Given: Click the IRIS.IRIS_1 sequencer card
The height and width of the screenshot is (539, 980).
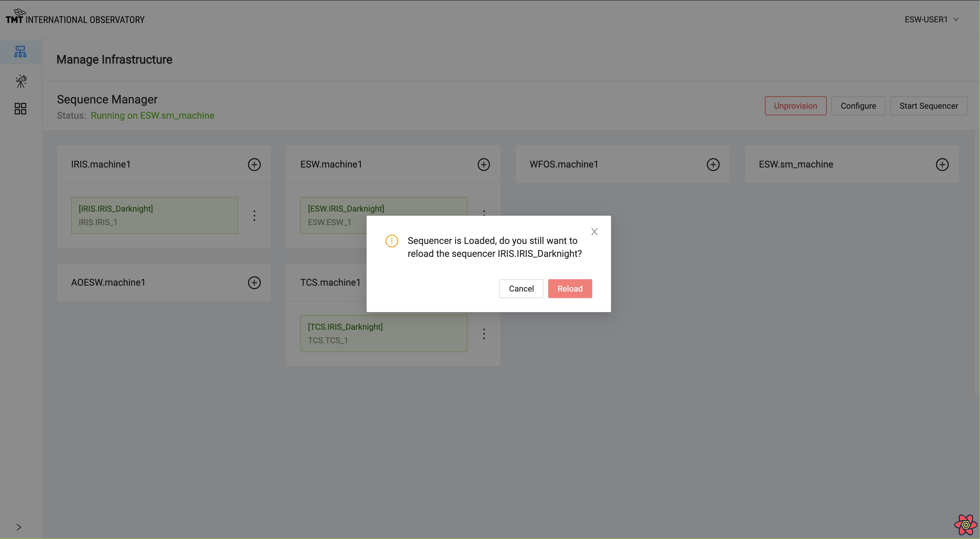Looking at the screenshot, I should click(x=154, y=215).
